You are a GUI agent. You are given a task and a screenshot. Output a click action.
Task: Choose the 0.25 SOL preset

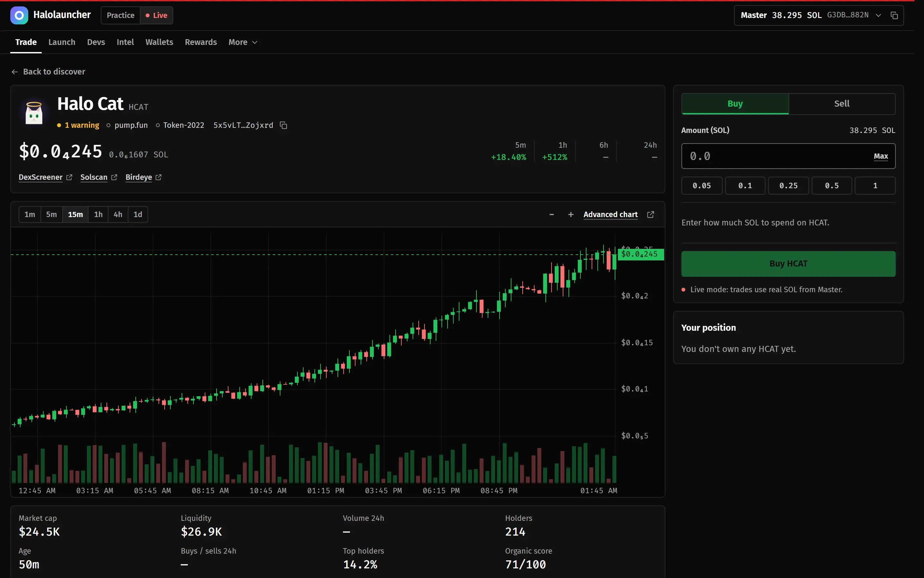(x=789, y=186)
